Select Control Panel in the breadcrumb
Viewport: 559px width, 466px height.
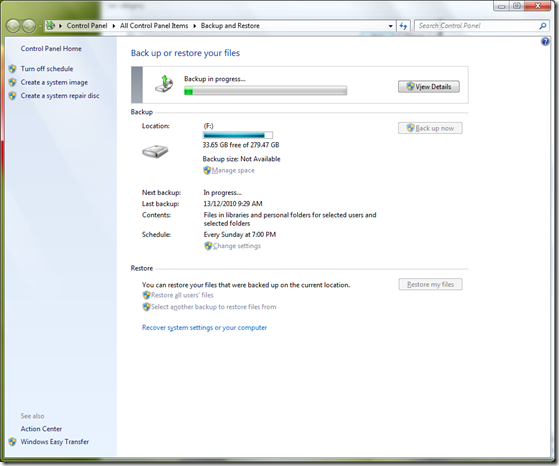tap(87, 26)
